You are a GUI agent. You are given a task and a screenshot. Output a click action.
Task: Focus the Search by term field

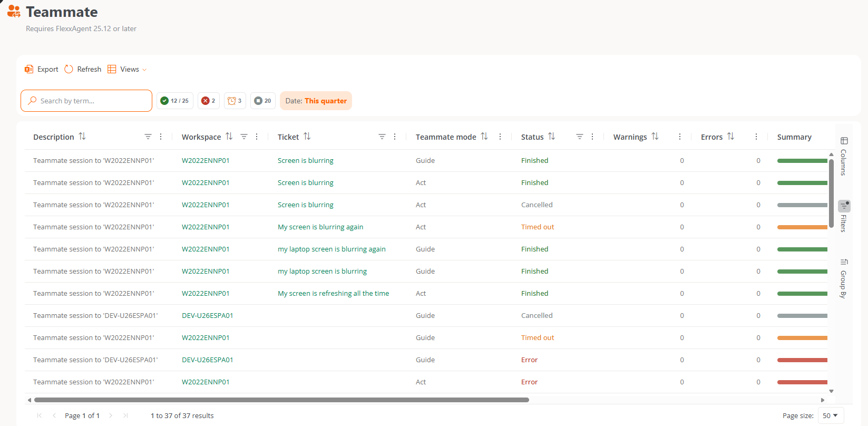tap(86, 101)
